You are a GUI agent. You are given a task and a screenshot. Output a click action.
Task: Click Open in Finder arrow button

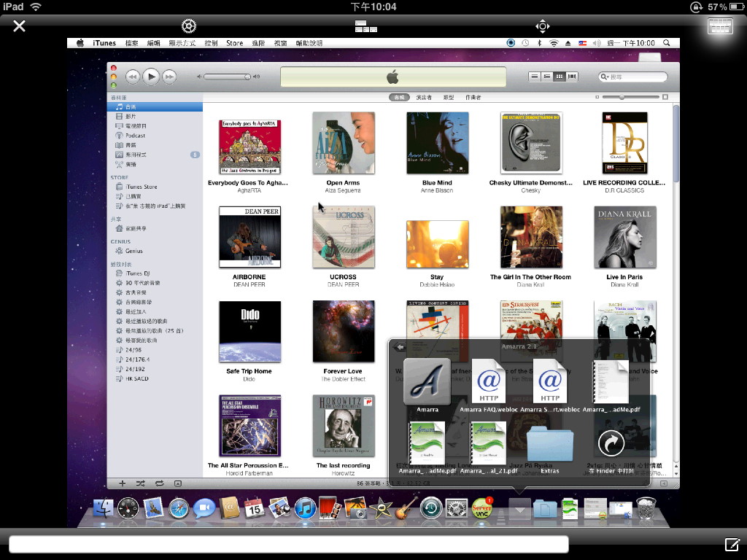tap(611, 443)
